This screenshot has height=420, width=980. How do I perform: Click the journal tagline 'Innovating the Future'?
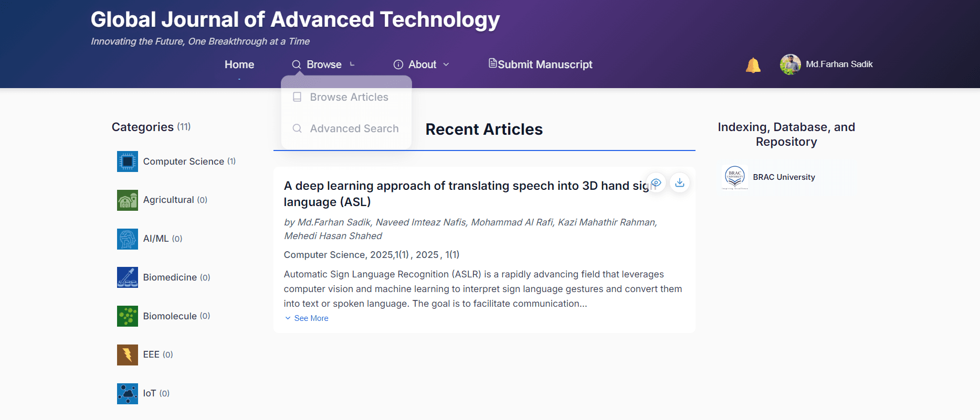point(200,41)
